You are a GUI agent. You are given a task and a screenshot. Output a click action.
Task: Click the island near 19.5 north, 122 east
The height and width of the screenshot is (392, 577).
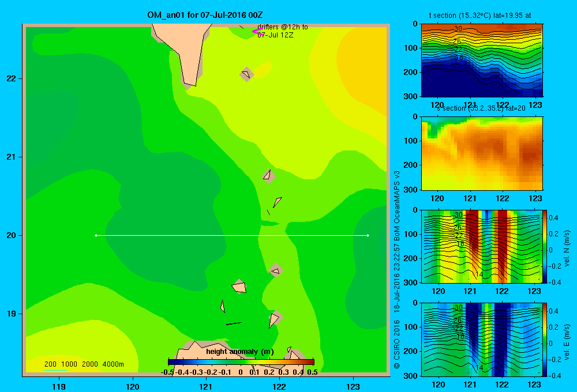tap(276, 271)
